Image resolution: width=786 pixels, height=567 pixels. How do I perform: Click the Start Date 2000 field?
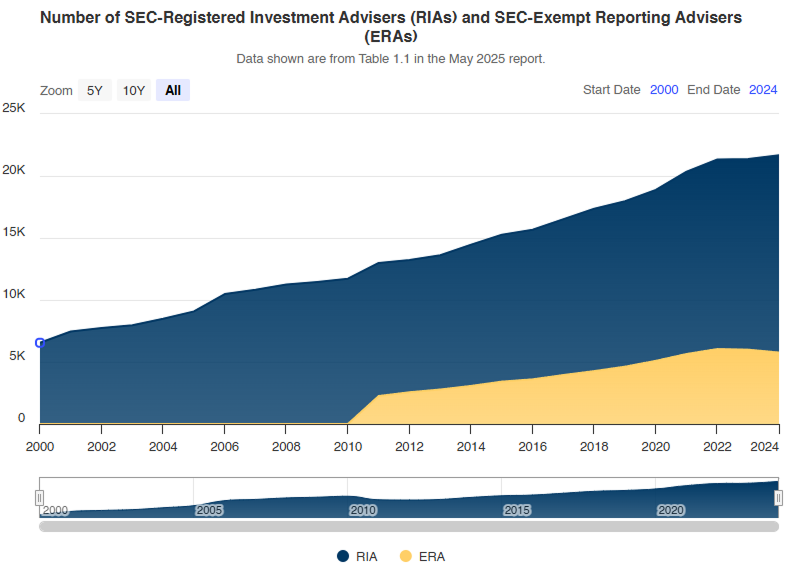coord(663,90)
